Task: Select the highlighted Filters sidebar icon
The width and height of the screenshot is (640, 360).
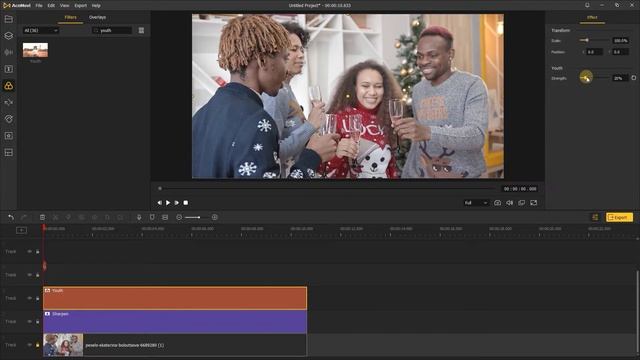Action: click(x=9, y=86)
